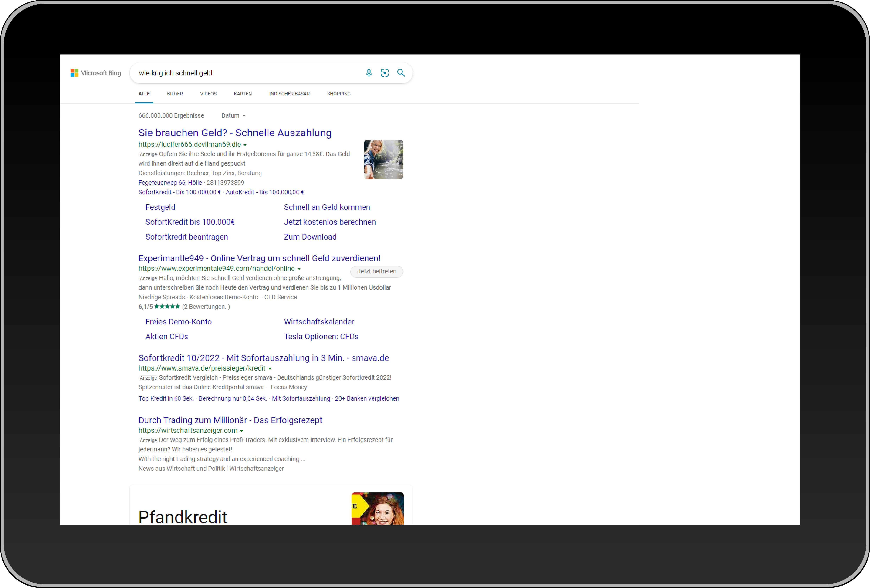Image resolution: width=870 pixels, height=588 pixels.
Task: Click the Pfandkredit card image
Action: (x=377, y=508)
